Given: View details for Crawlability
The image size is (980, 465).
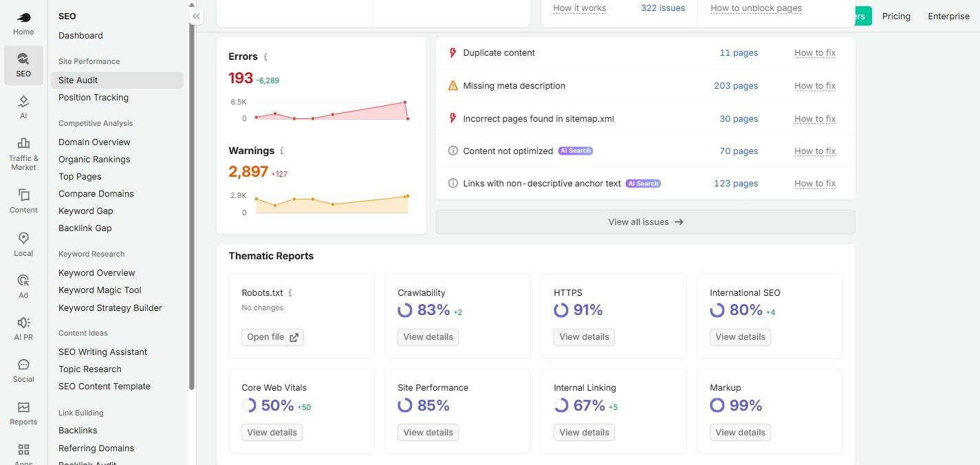Looking at the screenshot, I should click(428, 337).
